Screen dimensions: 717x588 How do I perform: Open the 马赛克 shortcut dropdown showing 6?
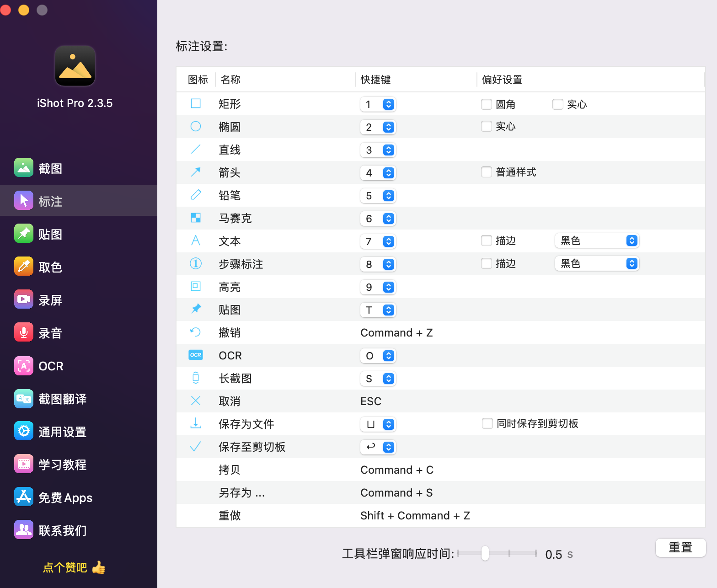(x=378, y=219)
